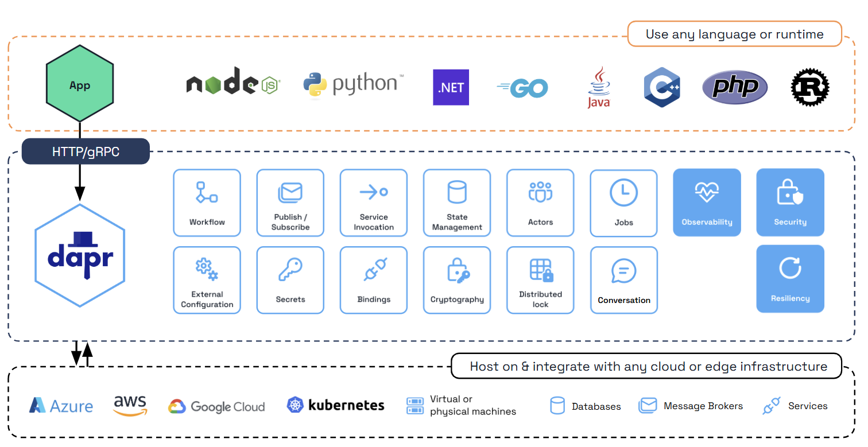This screenshot has width=868, height=447.
Task: Open the Resiliency tile
Action: point(790,279)
